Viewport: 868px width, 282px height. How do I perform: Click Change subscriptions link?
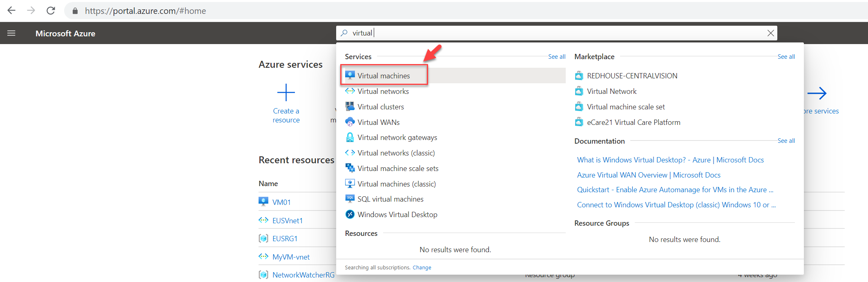[x=422, y=267]
